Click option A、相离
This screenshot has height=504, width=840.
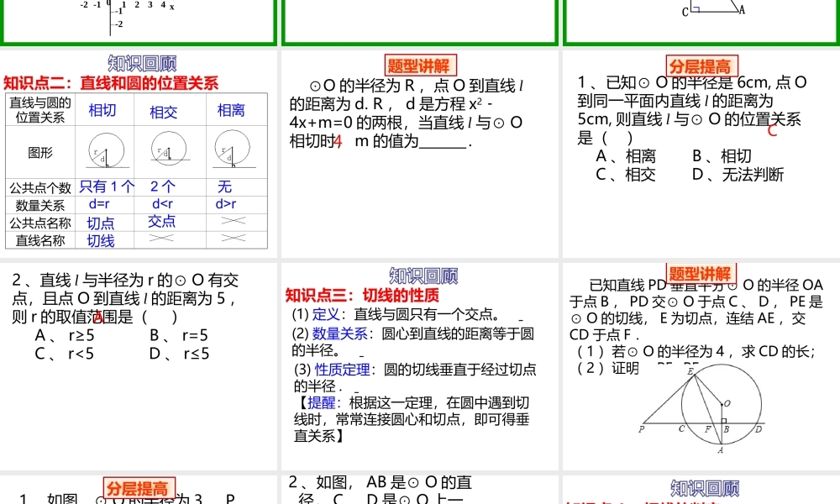[626, 156]
